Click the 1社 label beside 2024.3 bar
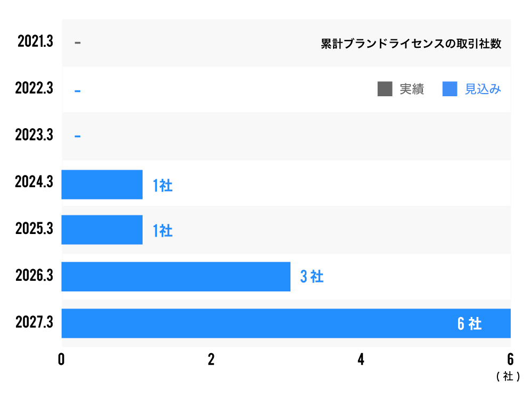Viewport: 532px width, 393px height. click(162, 186)
